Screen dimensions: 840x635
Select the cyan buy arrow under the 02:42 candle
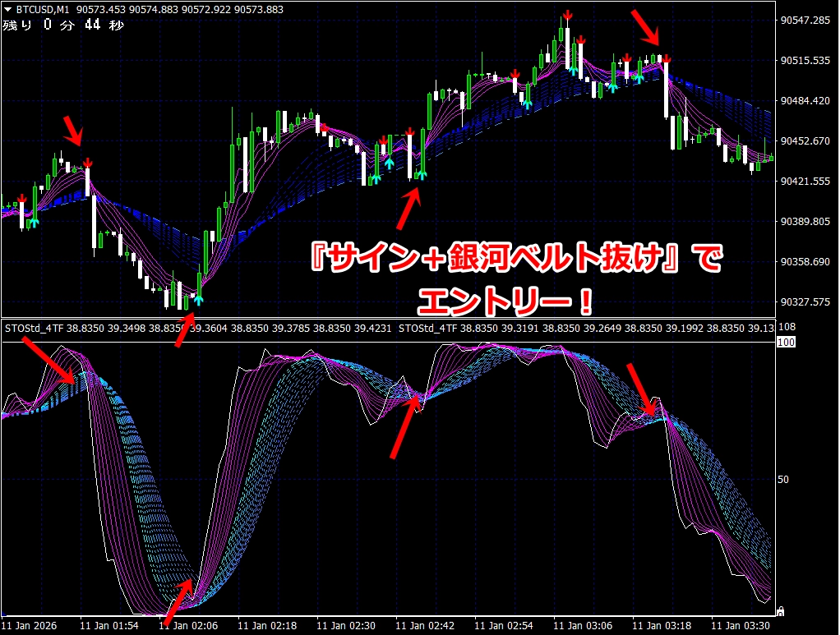click(422, 173)
